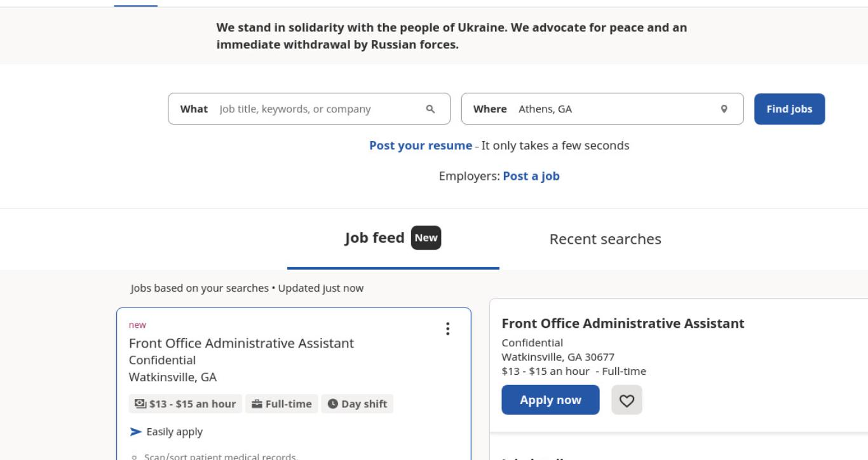The width and height of the screenshot is (868, 460).
Task: Select the Front Office Administrative Assistant details heading
Action: (623, 323)
